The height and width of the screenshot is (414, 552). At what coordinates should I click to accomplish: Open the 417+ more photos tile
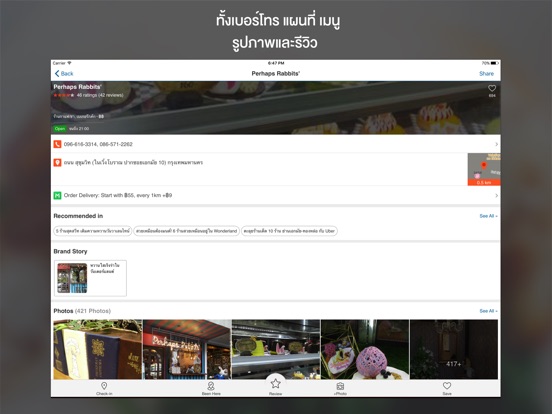coord(454,349)
